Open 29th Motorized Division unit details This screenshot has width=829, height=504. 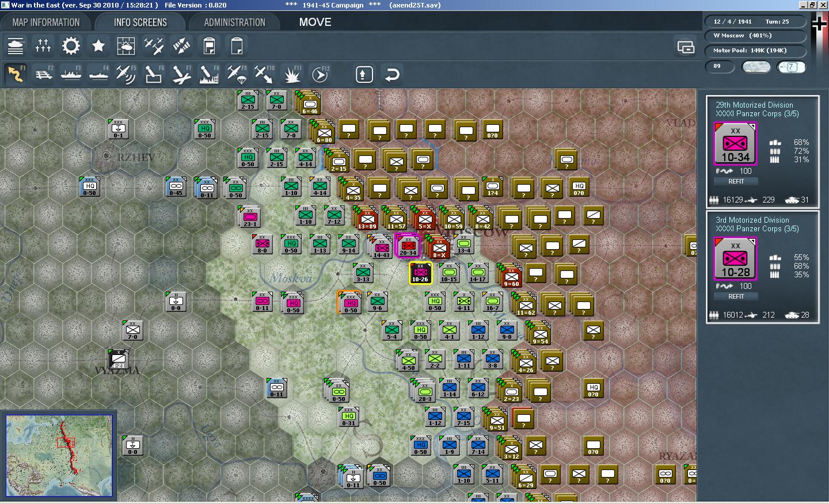(x=754, y=105)
